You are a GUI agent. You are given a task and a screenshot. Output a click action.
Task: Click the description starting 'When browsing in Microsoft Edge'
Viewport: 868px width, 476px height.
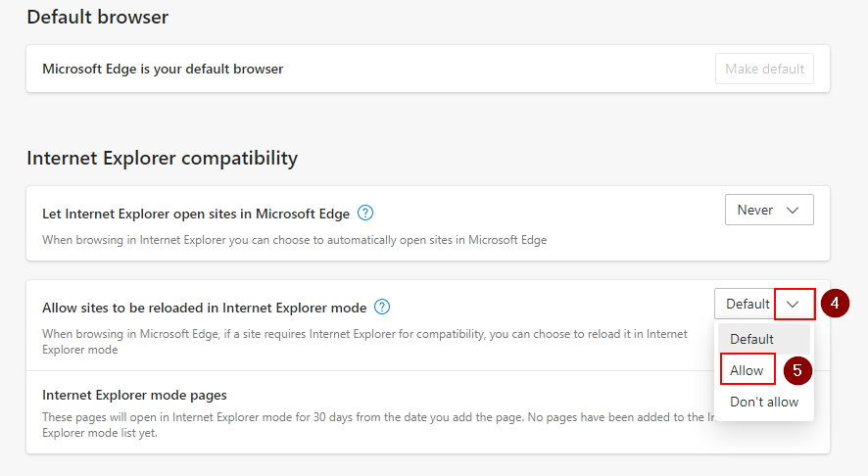(x=364, y=342)
